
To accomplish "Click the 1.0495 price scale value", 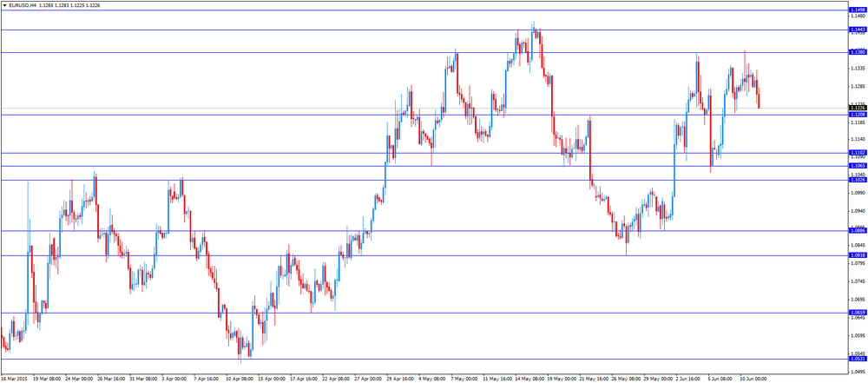I will (x=858, y=372).
